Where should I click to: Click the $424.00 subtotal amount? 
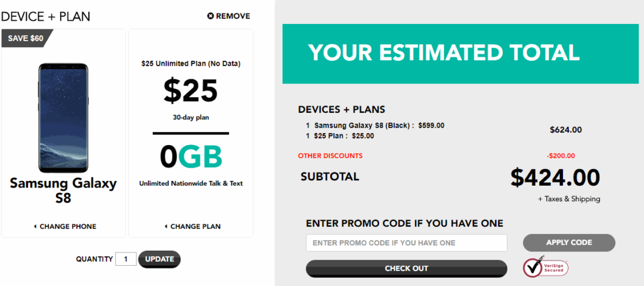555,178
